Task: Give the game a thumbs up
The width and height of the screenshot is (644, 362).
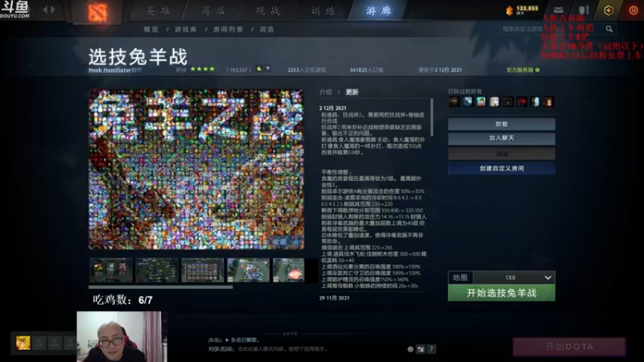Action: [x=259, y=68]
